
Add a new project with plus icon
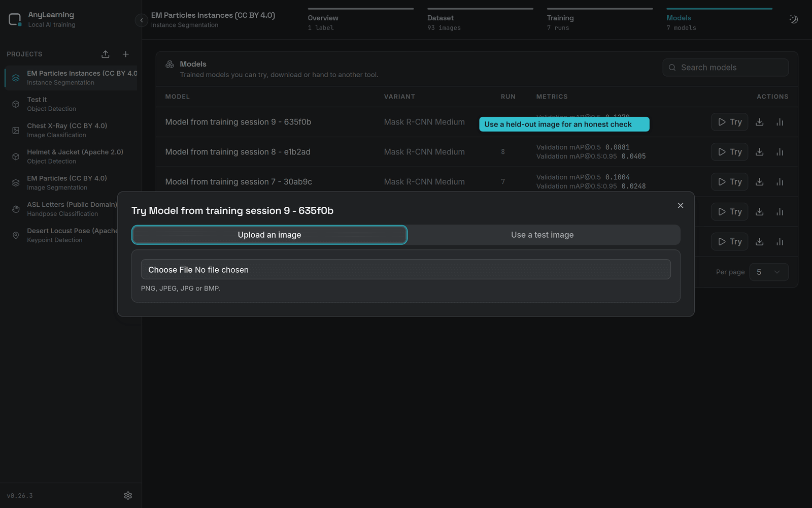126,54
